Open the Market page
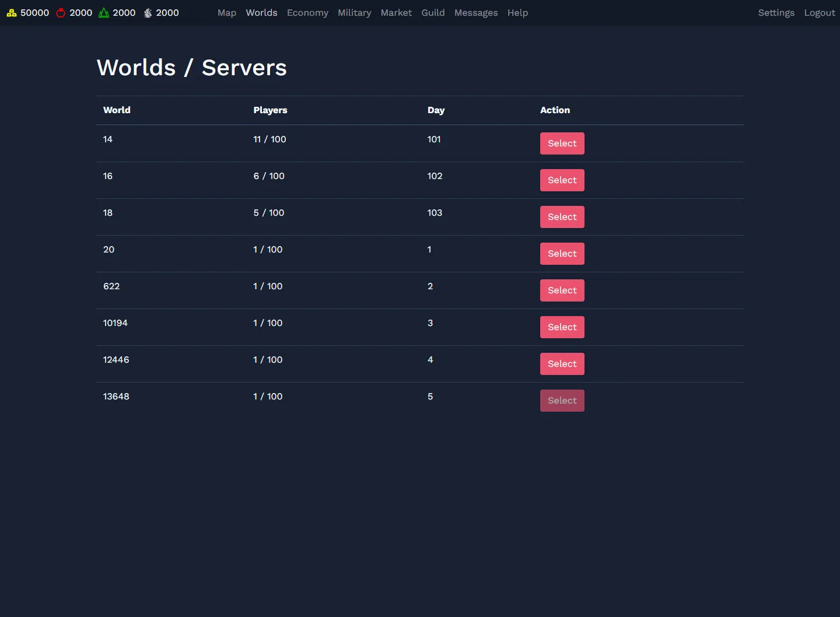Image resolution: width=840 pixels, height=617 pixels. coord(396,13)
